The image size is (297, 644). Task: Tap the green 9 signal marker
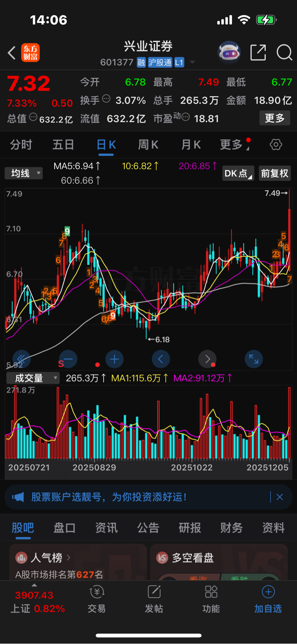(x=67, y=232)
